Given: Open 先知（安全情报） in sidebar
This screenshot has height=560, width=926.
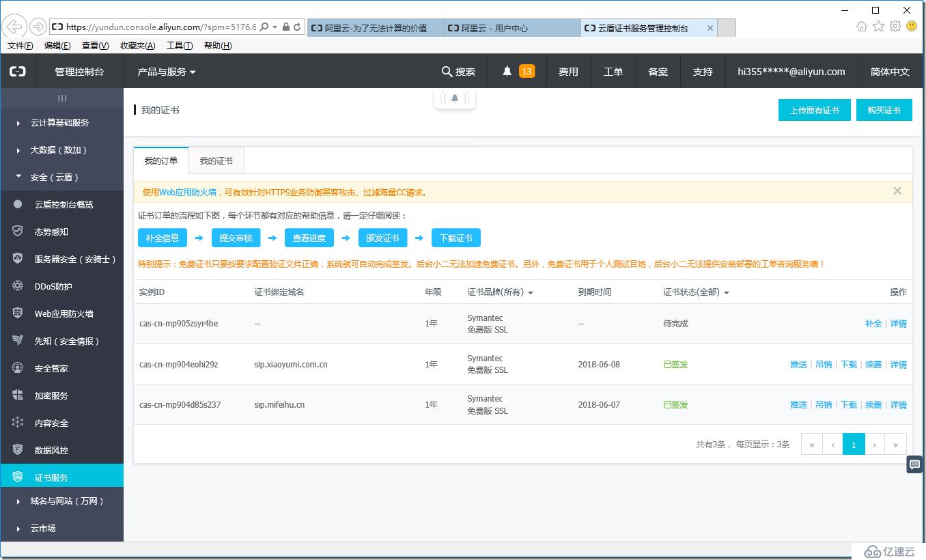Looking at the screenshot, I should [62, 341].
